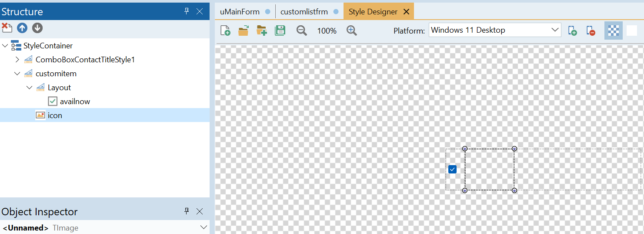Image resolution: width=644 pixels, height=234 pixels.
Task: Select the Style Designer tab
Action: [373, 12]
